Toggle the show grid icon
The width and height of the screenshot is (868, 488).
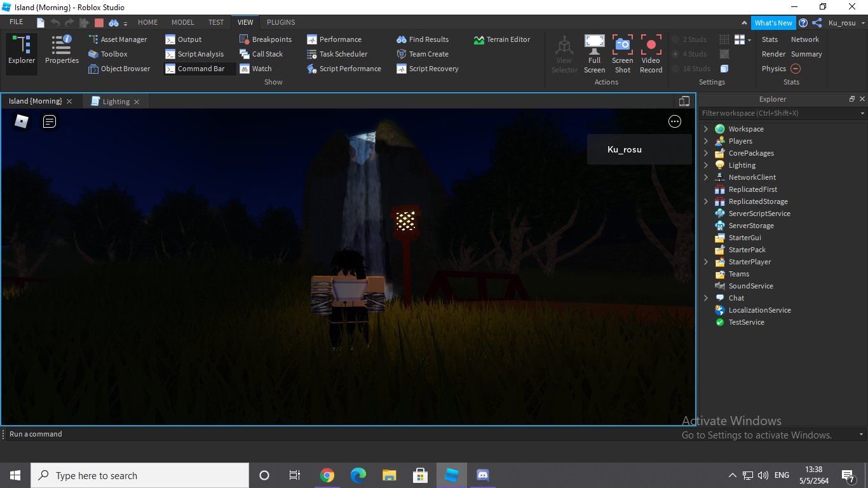pos(724,39)
